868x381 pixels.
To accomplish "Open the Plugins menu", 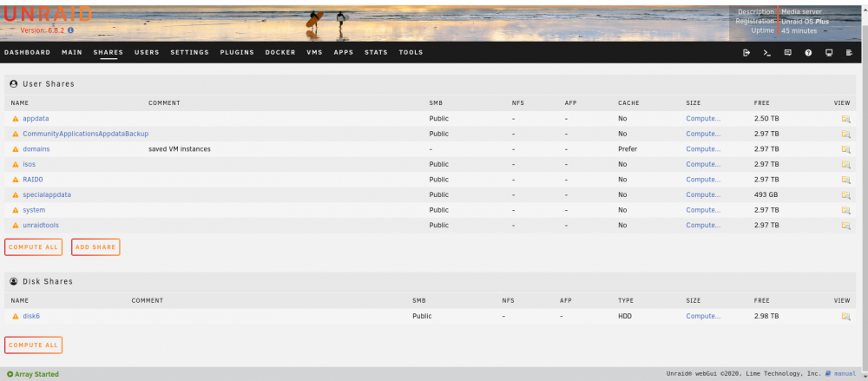I will coord(237,53).
